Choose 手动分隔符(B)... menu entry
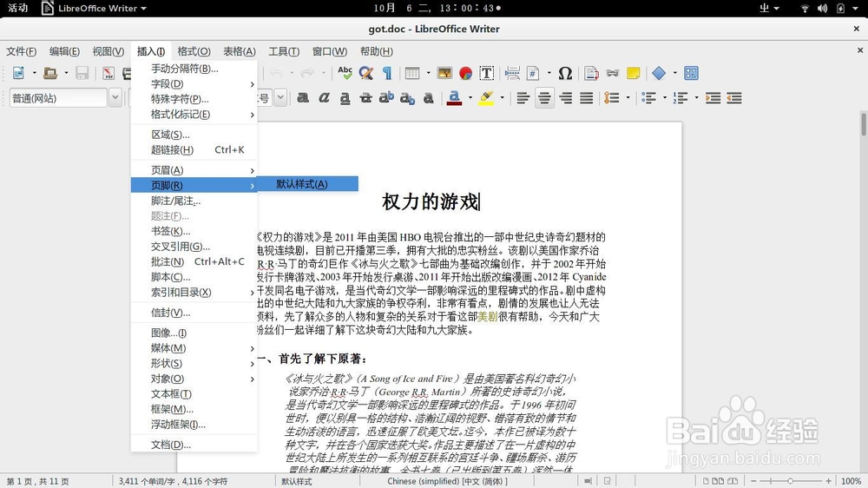 click(x=194, y=69)
